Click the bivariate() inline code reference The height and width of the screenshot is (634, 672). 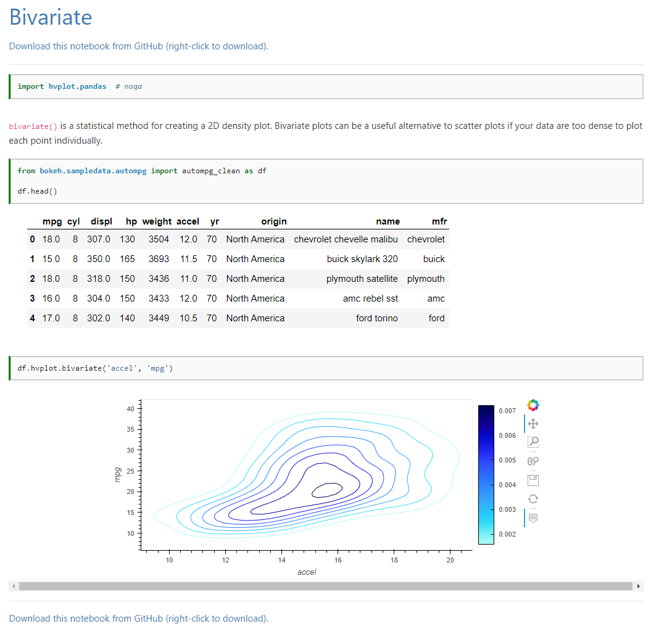point(30,126)
